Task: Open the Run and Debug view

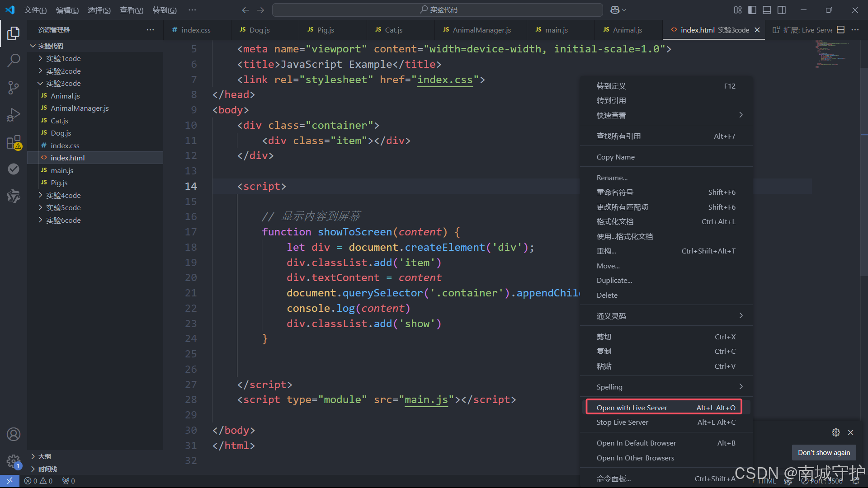Action: [x=14, y=115]
